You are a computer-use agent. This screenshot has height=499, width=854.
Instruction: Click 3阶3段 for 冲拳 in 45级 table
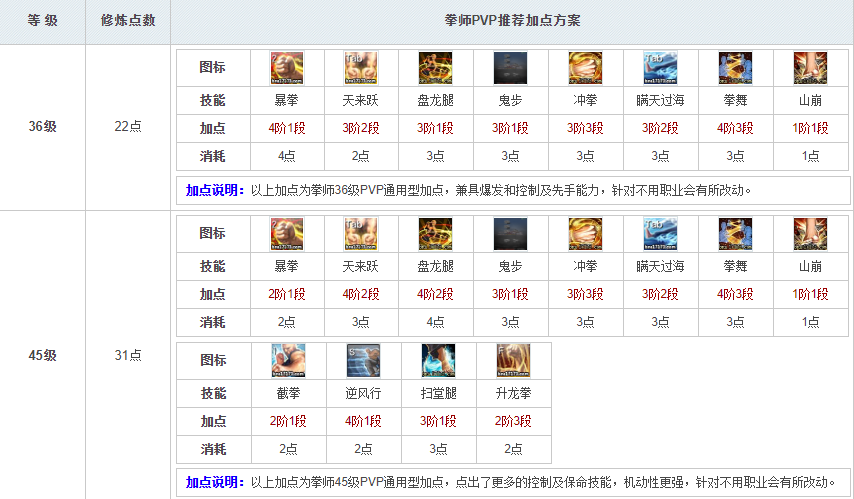585,295
